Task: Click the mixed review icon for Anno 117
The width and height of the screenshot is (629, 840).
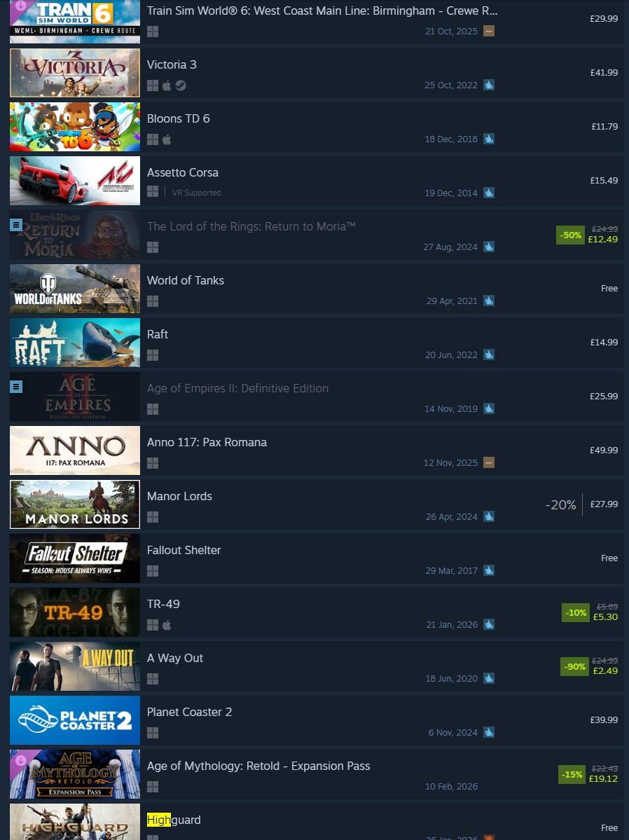Action: 489,462
